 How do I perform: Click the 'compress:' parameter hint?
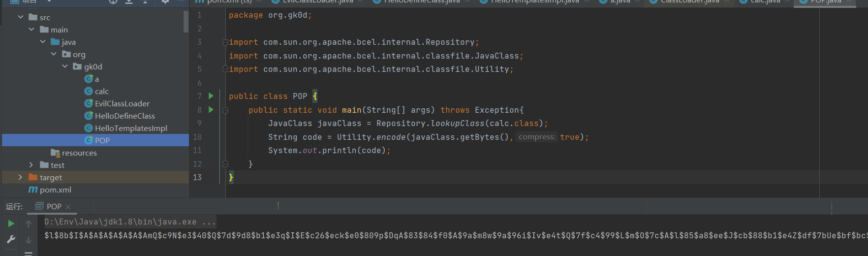(537, 137)
